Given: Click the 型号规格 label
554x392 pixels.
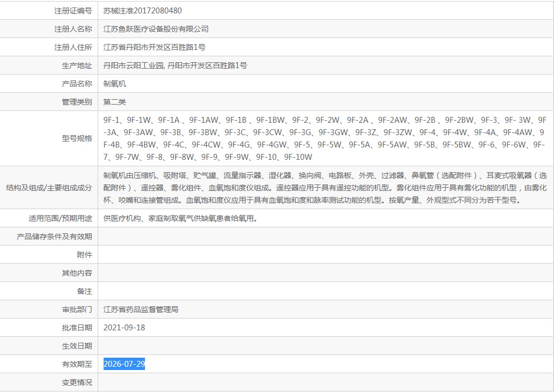Looking at the screenshot, I should point(77,138).
